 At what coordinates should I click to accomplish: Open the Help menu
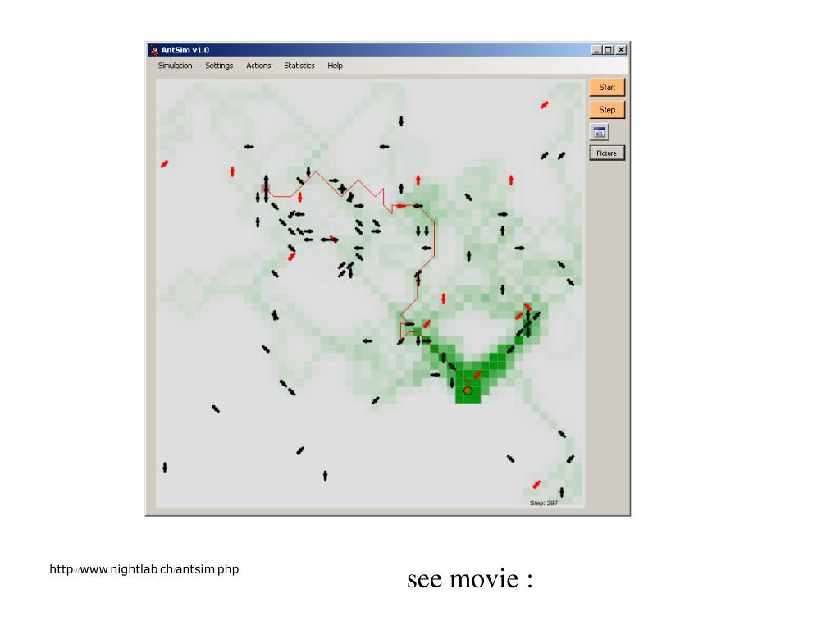[335, 66]
